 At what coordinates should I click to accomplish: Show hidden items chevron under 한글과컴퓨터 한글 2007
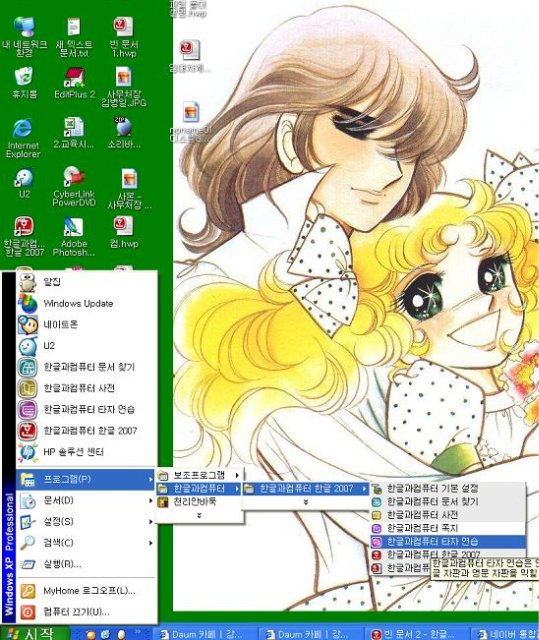306,502
